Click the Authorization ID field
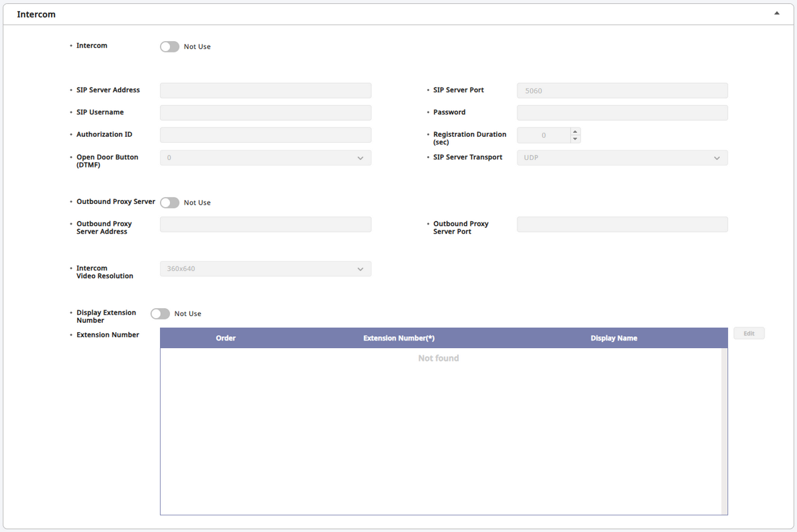This screenshot has height=532, width=797. click(x=266, y=135)
